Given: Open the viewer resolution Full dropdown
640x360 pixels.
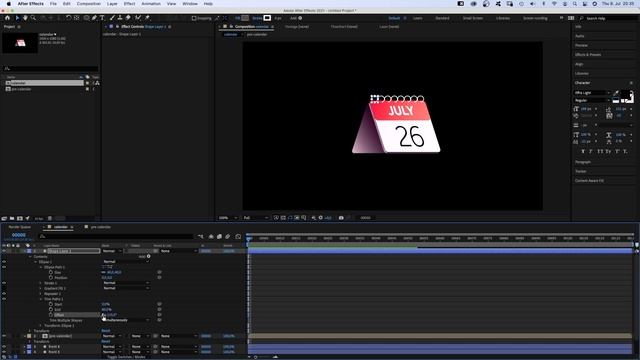Looking at the screenshot, I should [x=256, y=218].
